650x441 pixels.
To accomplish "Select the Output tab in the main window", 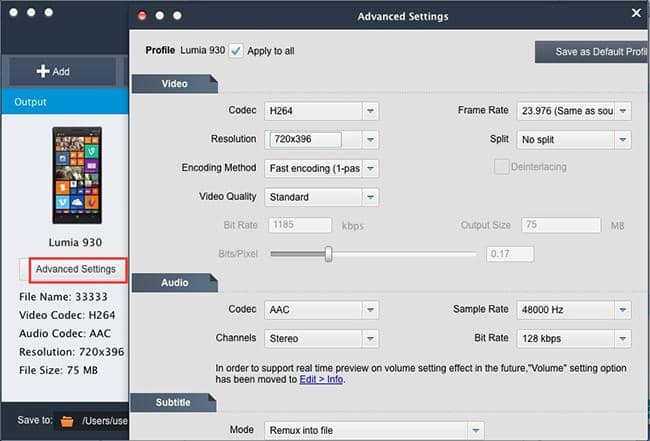I will [x=65, y=102].
